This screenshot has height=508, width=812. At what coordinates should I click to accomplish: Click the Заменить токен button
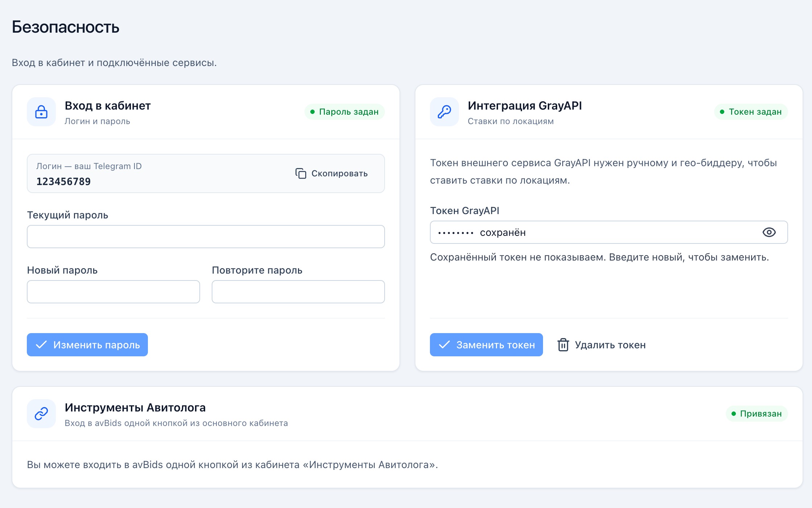point(486,345)
